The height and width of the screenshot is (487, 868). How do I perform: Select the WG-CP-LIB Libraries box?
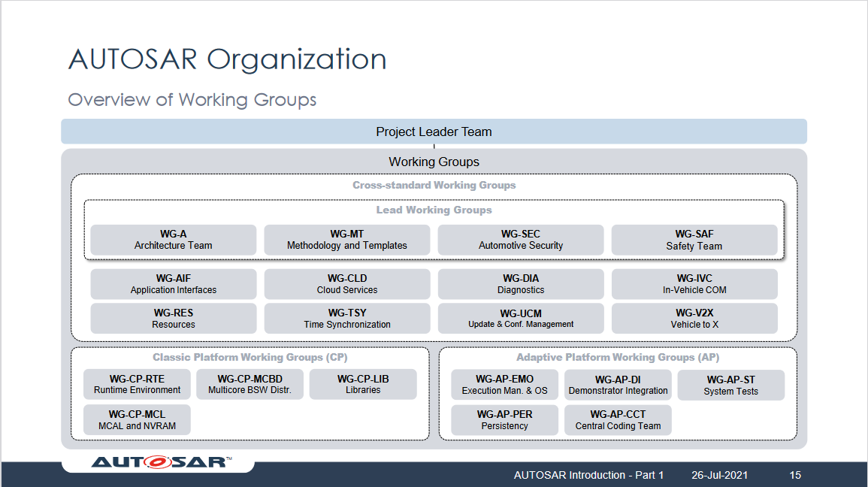pos(363,384)
